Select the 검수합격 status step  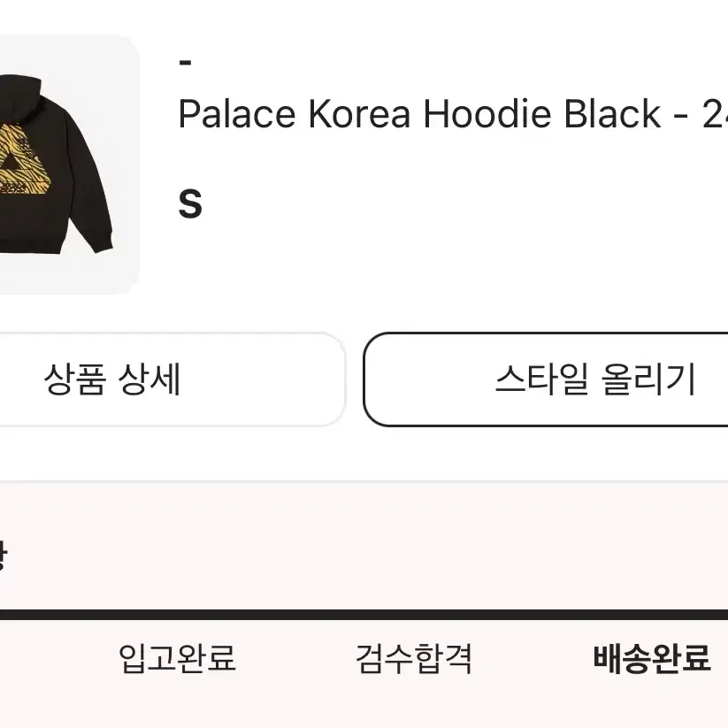tap(414, 658)
